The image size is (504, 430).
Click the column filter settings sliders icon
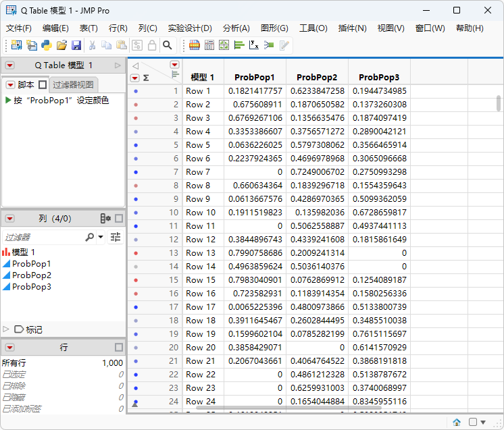[x=116, y=238]
